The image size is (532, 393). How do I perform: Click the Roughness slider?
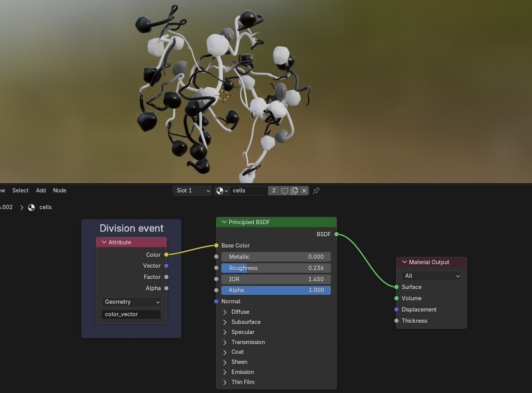coord(276,268)
